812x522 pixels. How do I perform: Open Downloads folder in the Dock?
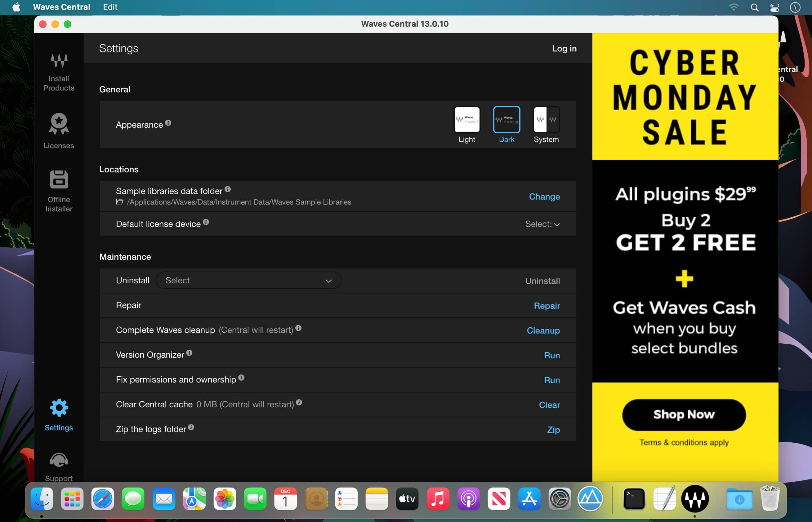(739, 499)
